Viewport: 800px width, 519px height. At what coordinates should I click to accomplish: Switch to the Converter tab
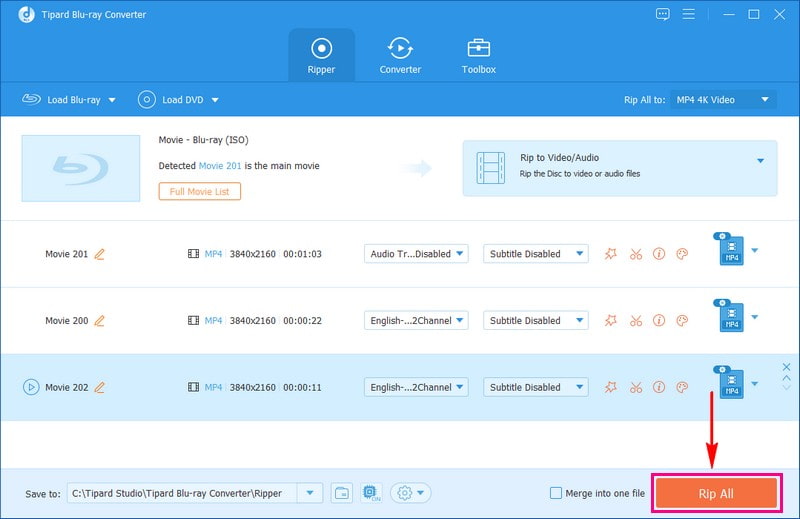pyautogui.click(x=400, y=56)
